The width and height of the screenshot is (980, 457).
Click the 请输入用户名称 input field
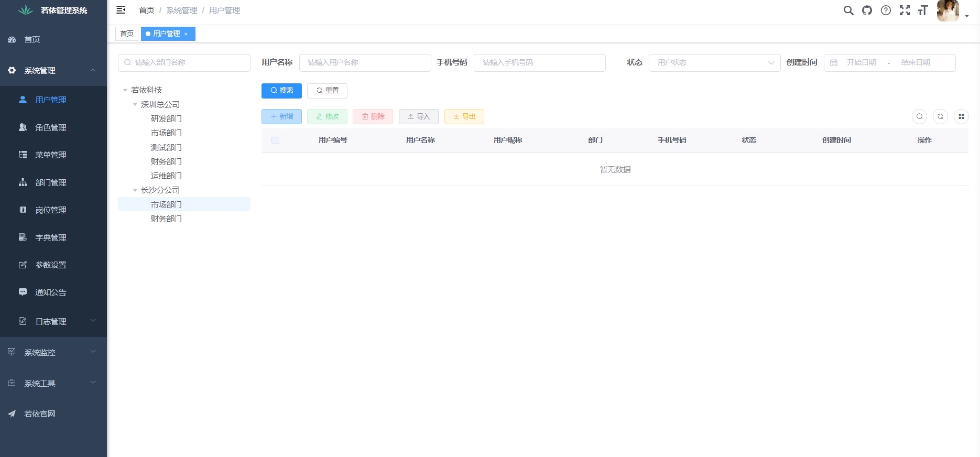click(x=365, y=62)
